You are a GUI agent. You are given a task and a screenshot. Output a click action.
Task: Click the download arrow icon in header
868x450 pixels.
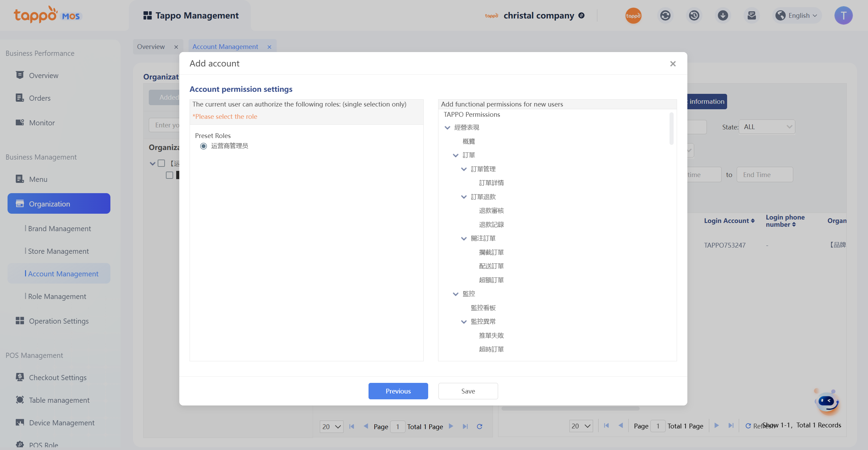coord(723,15)
